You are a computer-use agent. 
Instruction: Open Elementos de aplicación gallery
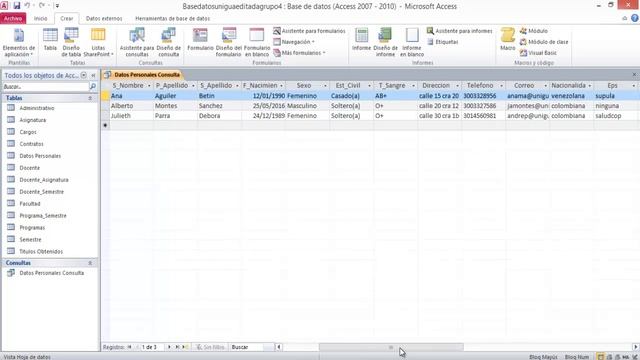(x=19, y=42)
